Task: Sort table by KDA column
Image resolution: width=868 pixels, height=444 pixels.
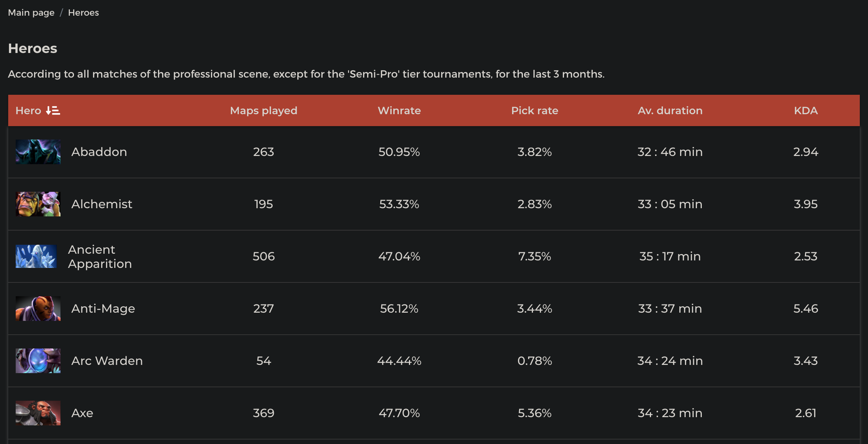Action: (806, 111)
